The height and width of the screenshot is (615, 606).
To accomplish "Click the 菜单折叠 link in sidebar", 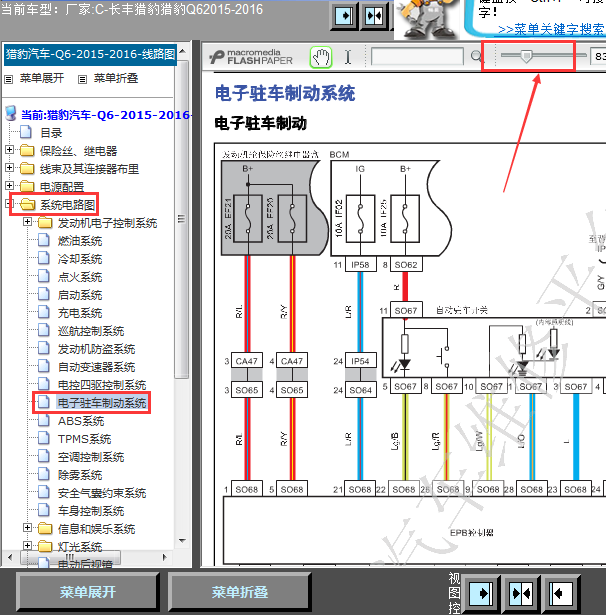I will tap(116, 78).
